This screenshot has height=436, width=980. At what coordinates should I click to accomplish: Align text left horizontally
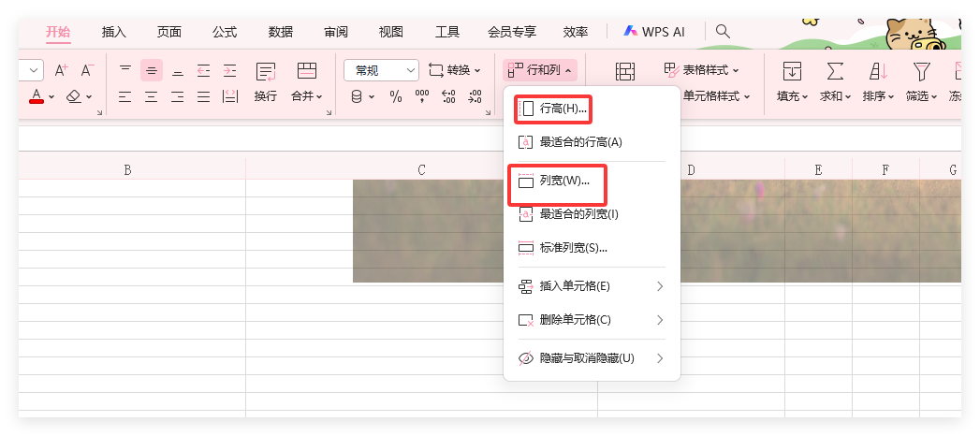point(125,96)
